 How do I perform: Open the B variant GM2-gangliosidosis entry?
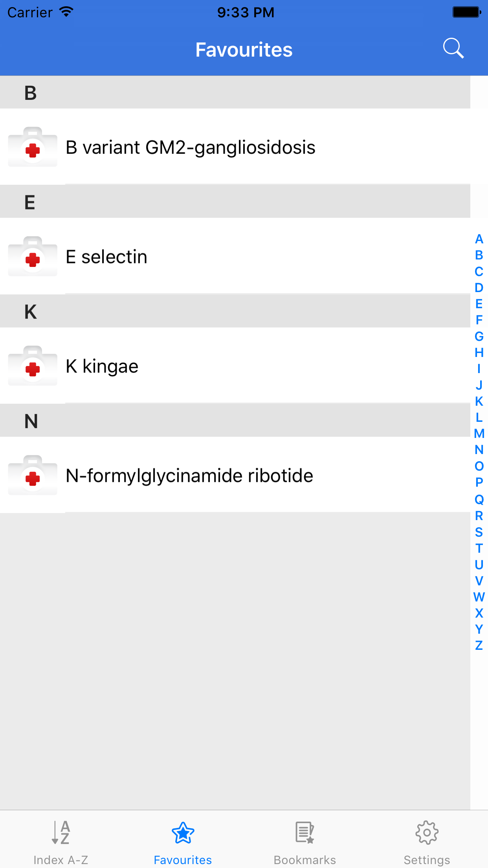tap(191, 147)
